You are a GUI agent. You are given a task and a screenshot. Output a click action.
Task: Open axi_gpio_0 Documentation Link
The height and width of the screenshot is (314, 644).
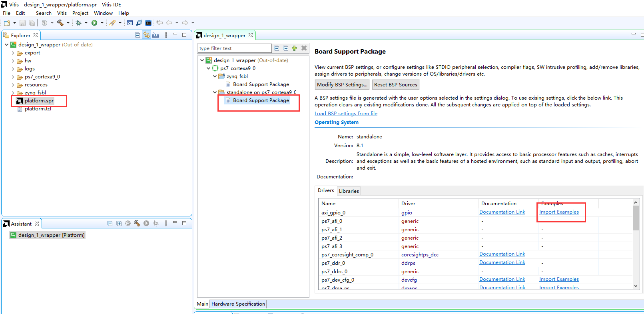(502, 212)
